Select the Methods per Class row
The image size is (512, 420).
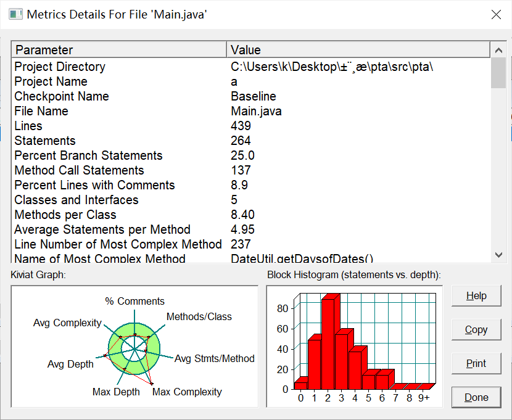(x=251, y=215)
